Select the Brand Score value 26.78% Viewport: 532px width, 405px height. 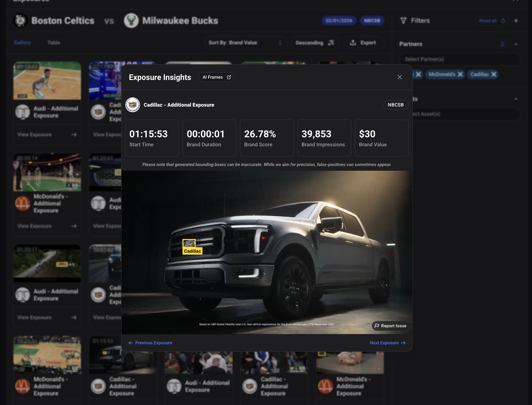[260, 134]
